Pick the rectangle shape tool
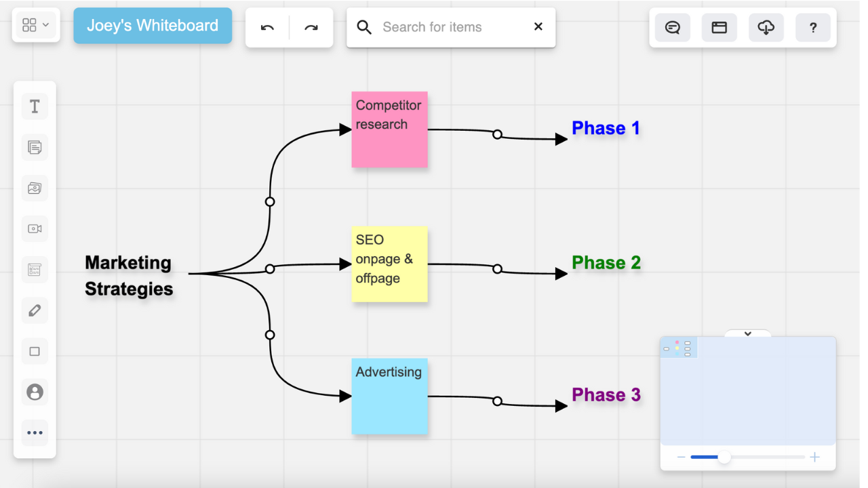The image size is (868, 488). point(35,351)
